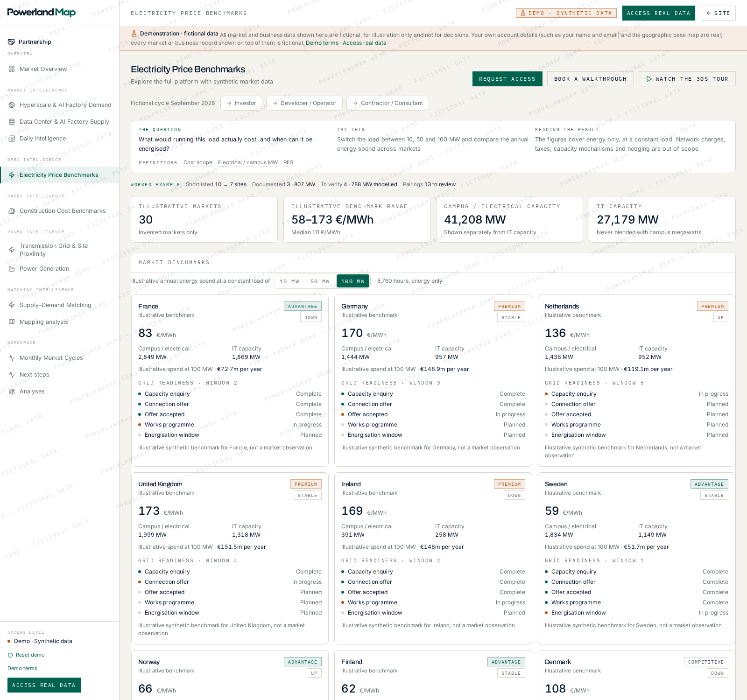Click the Reset demo refresh icon

(10, 655)
